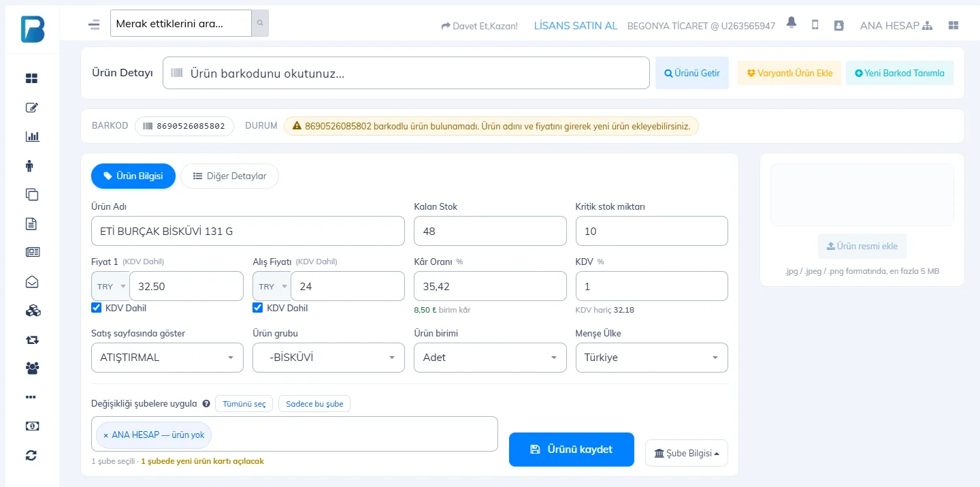
Task: Click the three dots icon in the sidebar
Action: coord(30,396)
